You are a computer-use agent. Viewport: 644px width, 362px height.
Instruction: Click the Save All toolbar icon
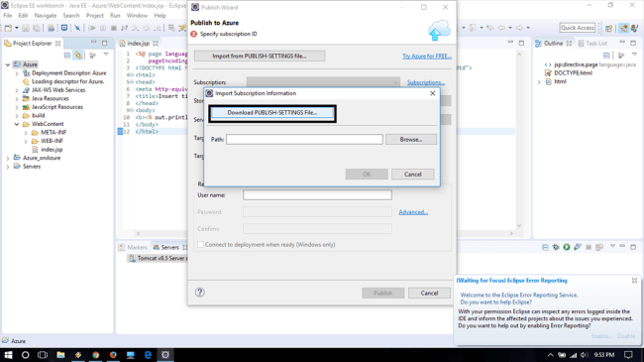pos(37,28)
